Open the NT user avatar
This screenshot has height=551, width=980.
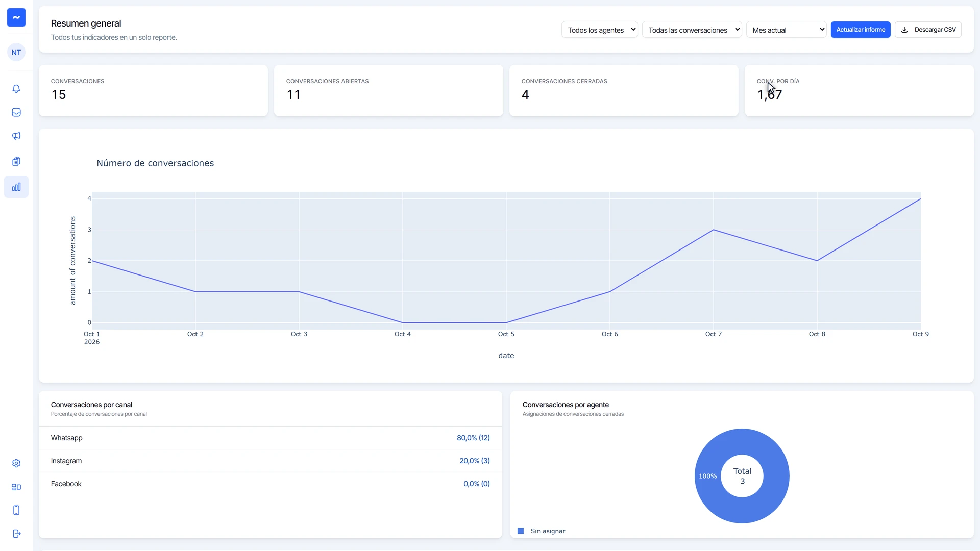click(x=16, y=52)
